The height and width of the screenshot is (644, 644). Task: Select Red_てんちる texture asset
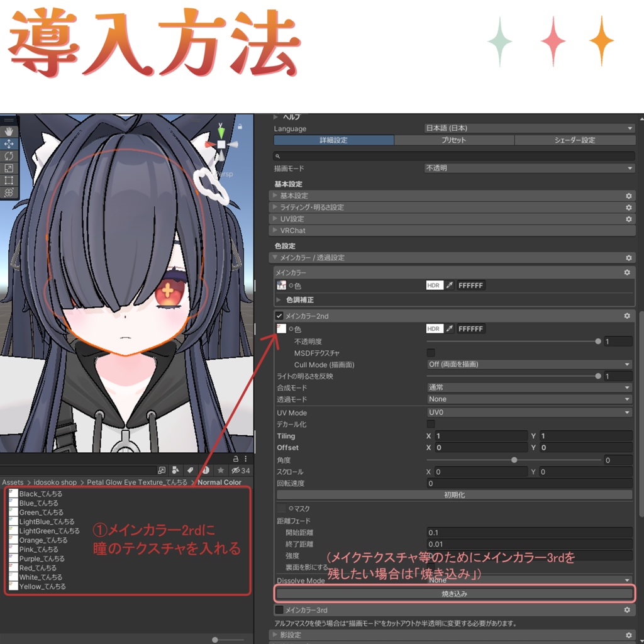click(37, 568)
